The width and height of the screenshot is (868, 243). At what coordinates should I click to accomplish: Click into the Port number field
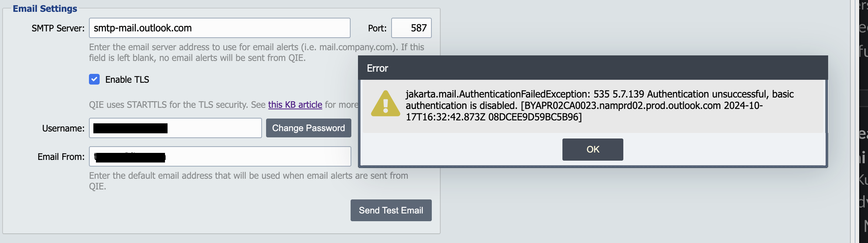point(411,28)
